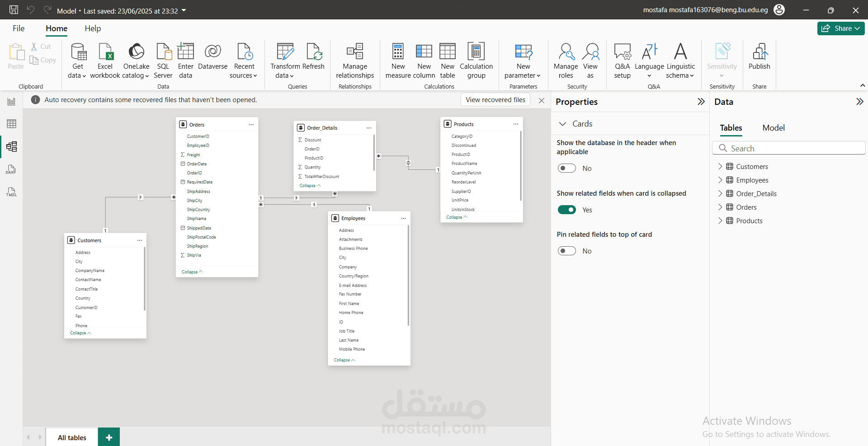Open Report view from left sidebar
Viewport: 868px width, 446px height.
[x=11, y=102]
